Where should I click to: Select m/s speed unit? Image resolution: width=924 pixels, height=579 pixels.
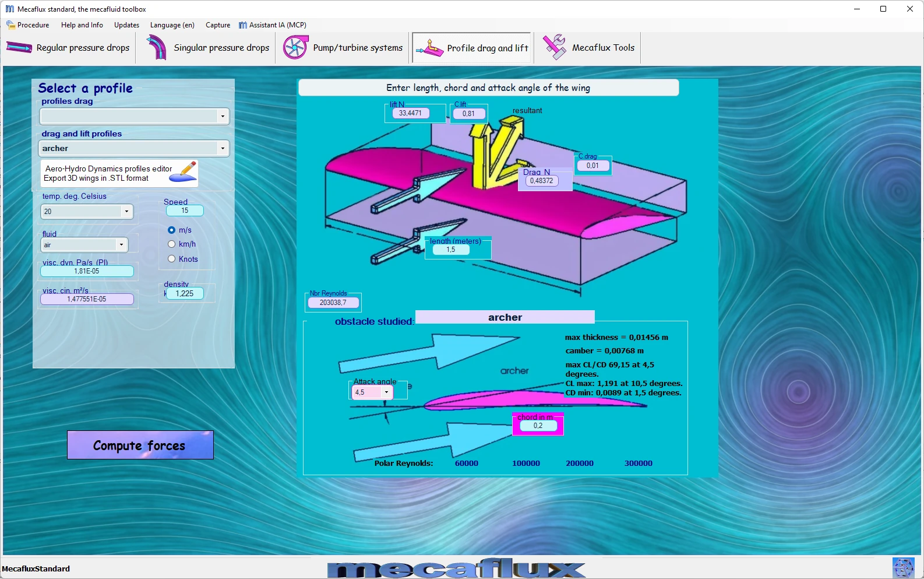tap(171, 230)
